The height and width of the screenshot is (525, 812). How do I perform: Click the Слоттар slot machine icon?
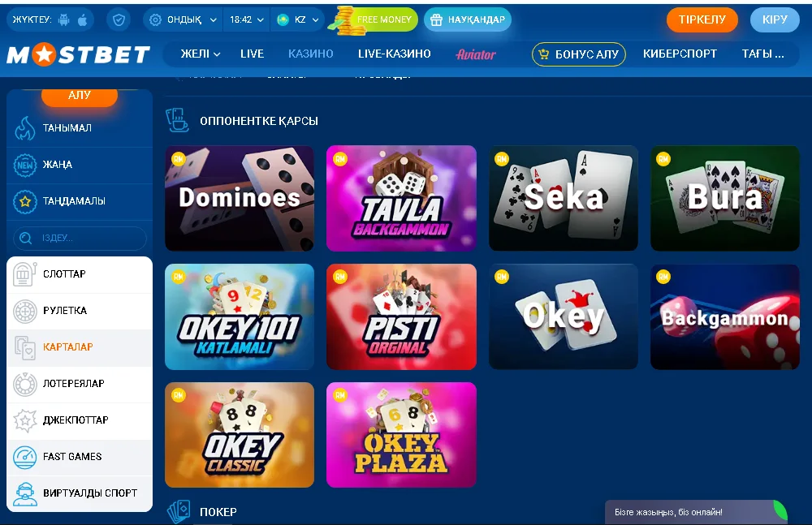coord(24,274)
